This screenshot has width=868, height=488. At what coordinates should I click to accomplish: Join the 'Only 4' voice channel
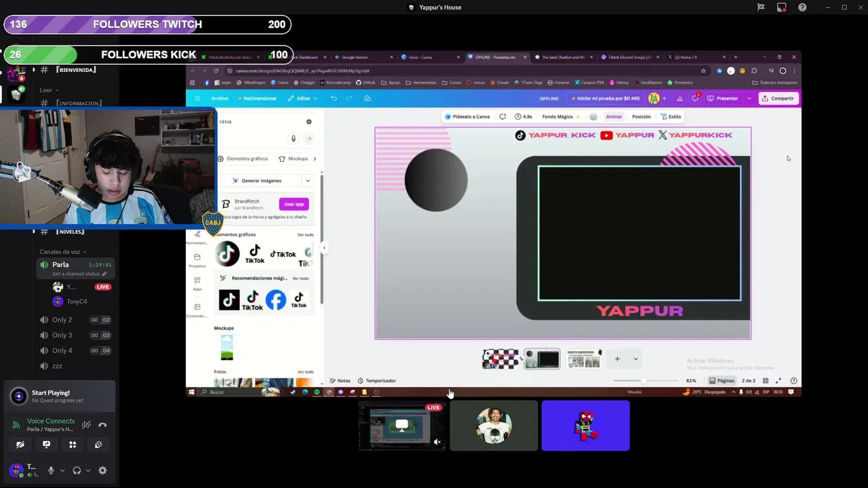click(76, 350)
